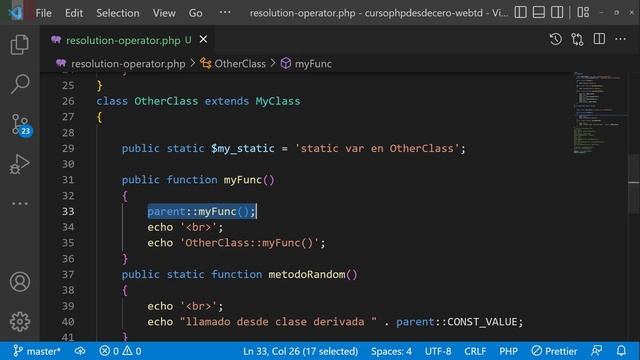Open the Search view in activity bar
The image size is (640, 360).
point(20,84)
